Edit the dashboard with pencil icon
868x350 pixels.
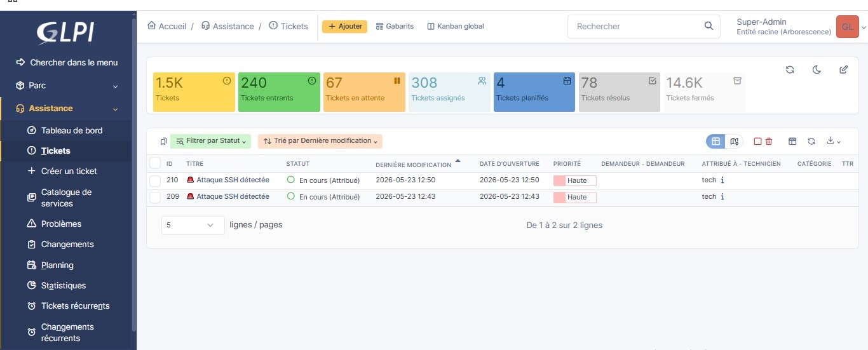click(x=844, y=70)
